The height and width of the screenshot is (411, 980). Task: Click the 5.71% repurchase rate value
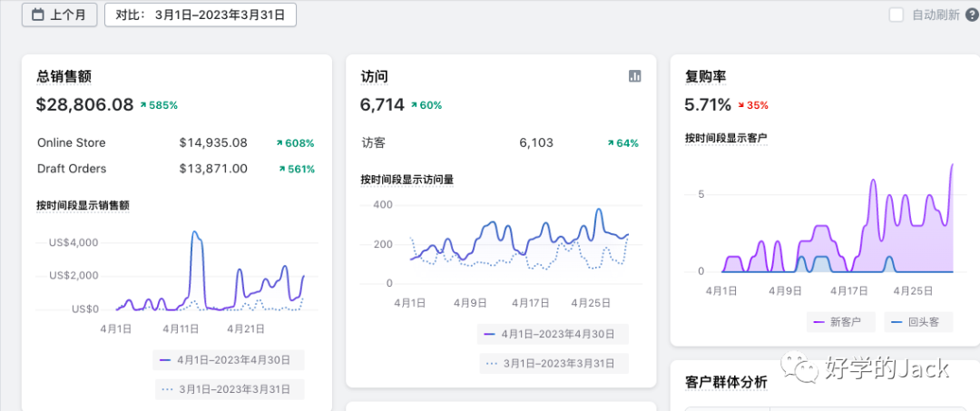tap(708, 105)
